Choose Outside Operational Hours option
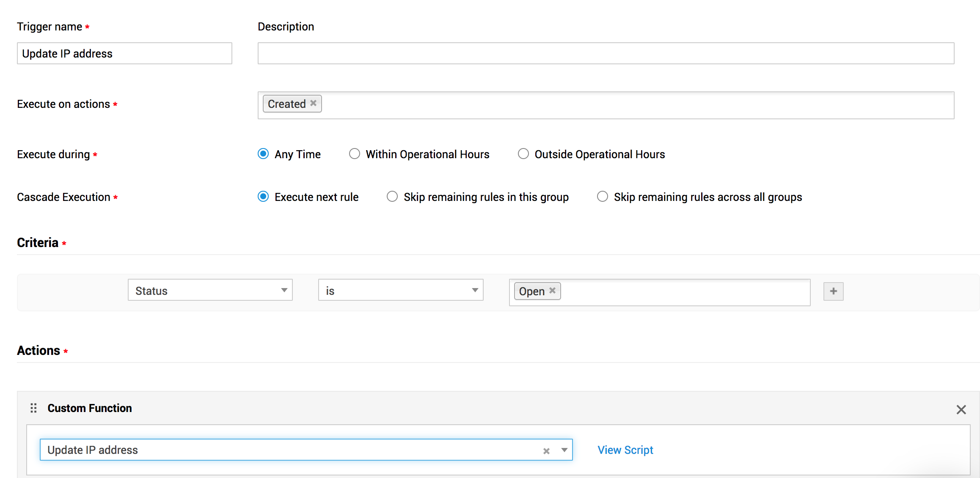980x478 pixels. click(x=523, y=154)
